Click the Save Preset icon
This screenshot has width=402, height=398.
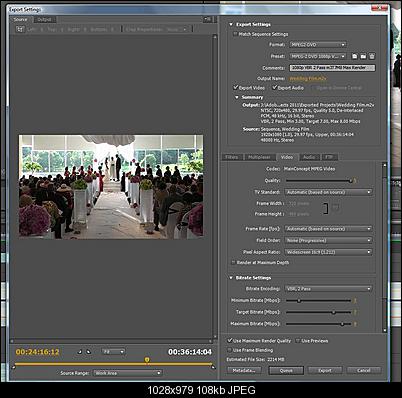(355, 56)
